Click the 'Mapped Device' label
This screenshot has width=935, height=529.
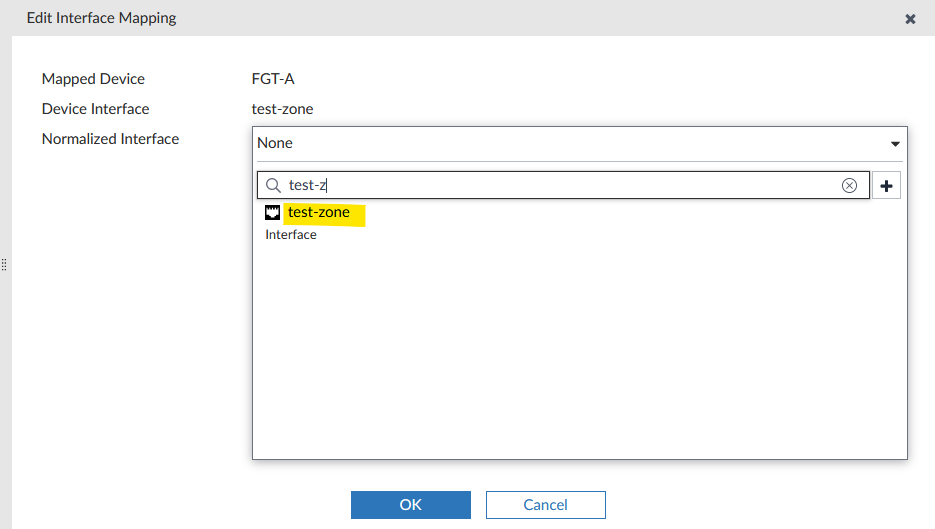tap(93, 79)
